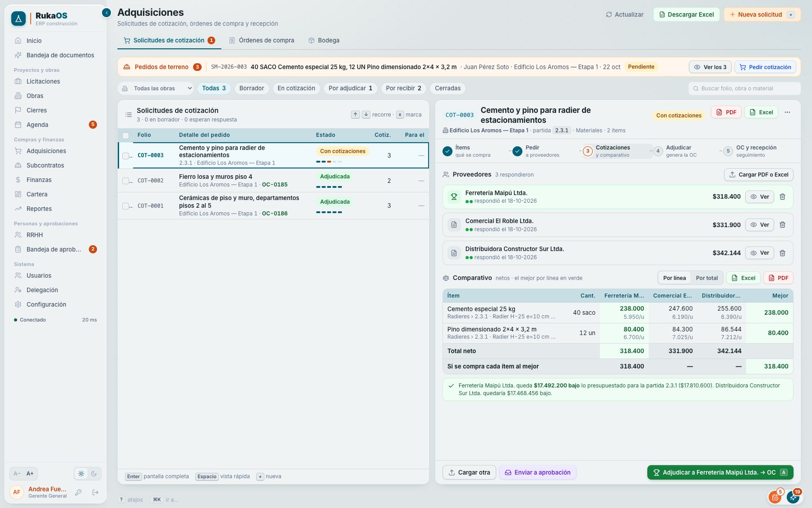Open the key icon near Andrea's profile
This screenshot has width=812, height=508.
[78, 492]
